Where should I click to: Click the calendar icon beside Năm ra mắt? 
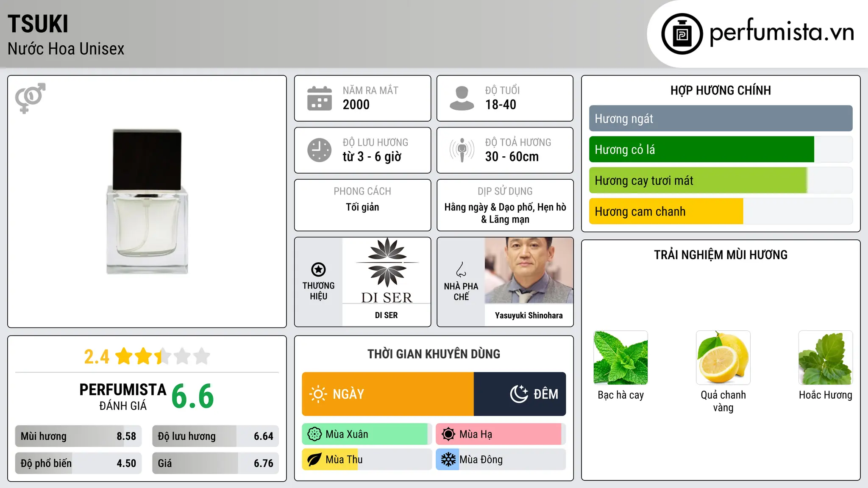tap(320, 98)
